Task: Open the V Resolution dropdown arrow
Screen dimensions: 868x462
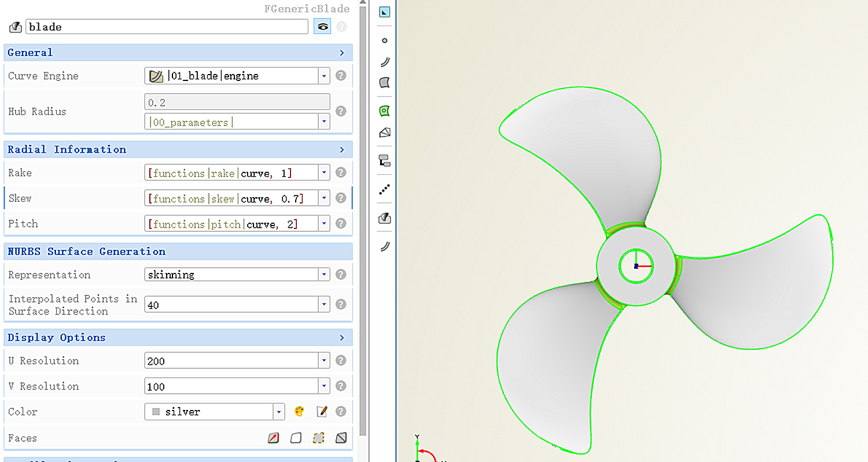Action: [324, 386]
